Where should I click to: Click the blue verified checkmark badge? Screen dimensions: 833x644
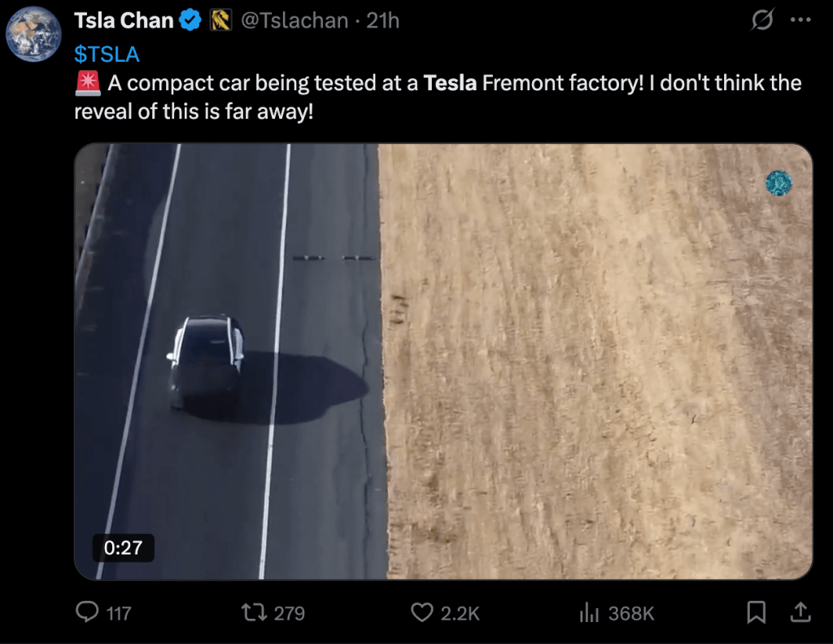pos(190,20)
